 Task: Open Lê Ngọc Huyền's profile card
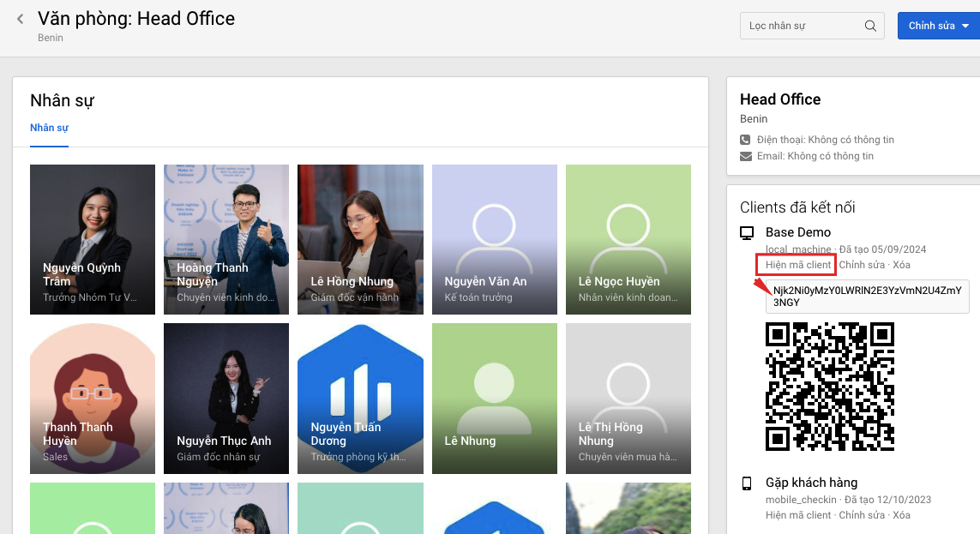coord(628,239)
